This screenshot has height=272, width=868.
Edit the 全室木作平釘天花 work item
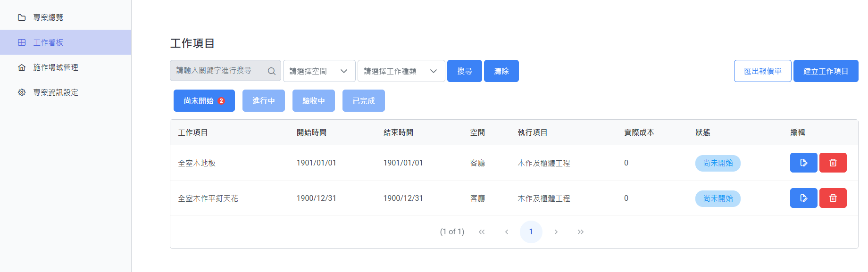(803, 198)
